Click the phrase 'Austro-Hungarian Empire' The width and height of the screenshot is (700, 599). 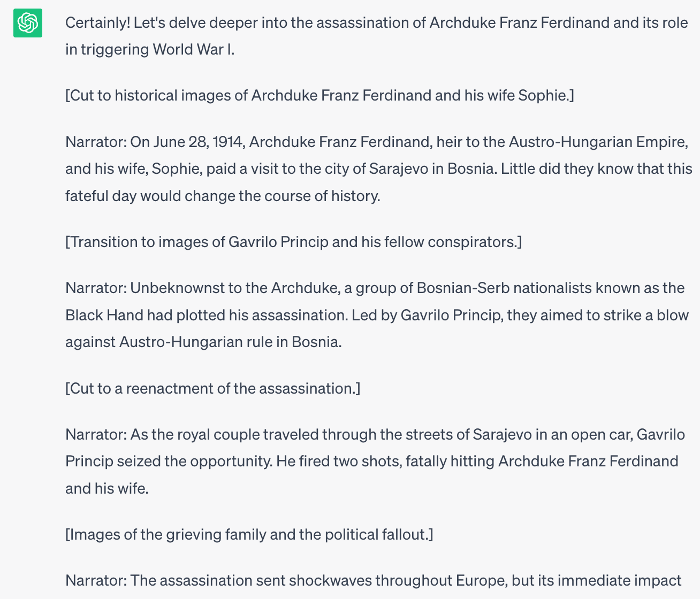(x=597, y=142)
